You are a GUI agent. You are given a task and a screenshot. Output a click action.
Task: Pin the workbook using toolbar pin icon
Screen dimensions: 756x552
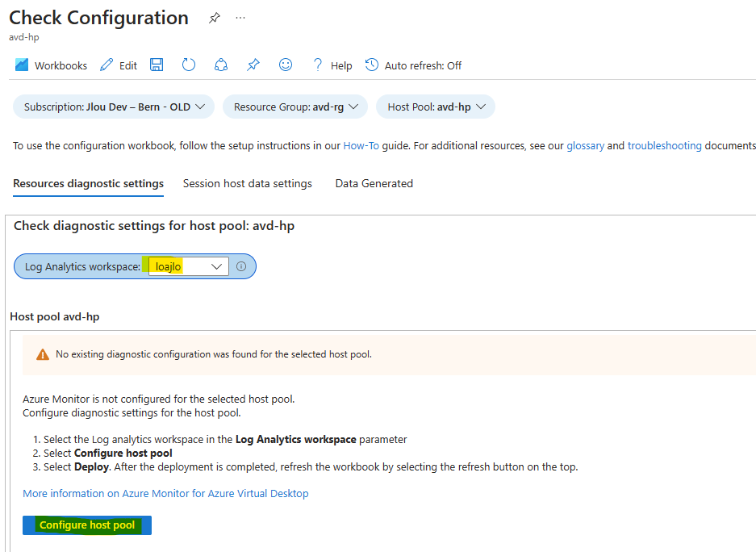pos(253,65)
